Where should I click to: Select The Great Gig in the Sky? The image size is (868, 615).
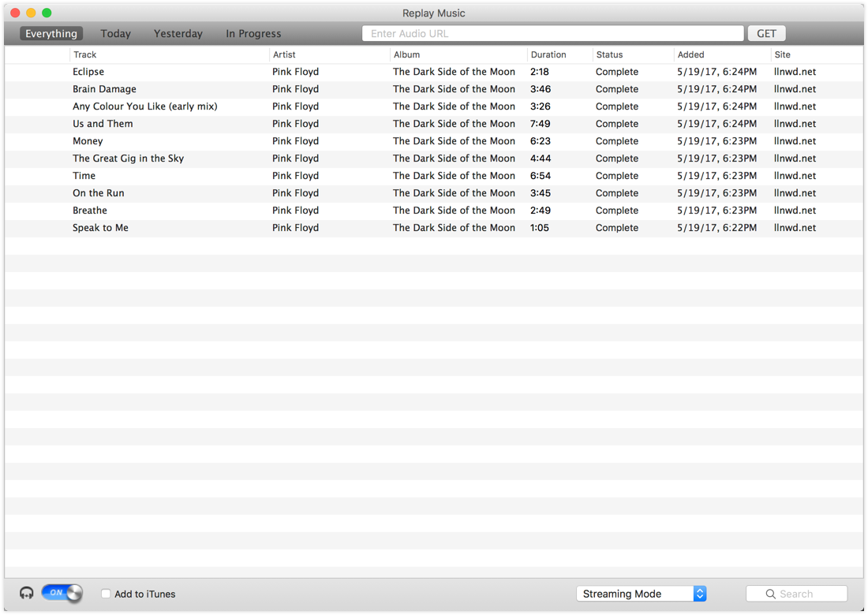pos(433,158)
